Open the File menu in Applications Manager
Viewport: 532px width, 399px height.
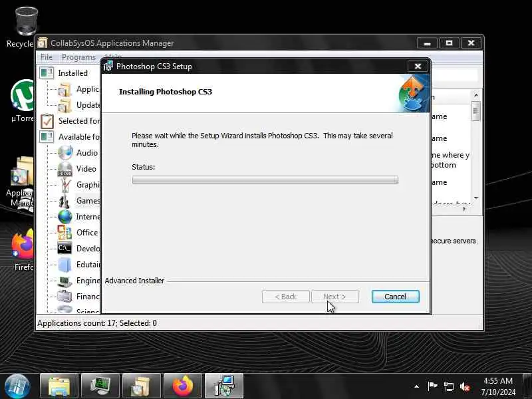[x=47, y=57]
